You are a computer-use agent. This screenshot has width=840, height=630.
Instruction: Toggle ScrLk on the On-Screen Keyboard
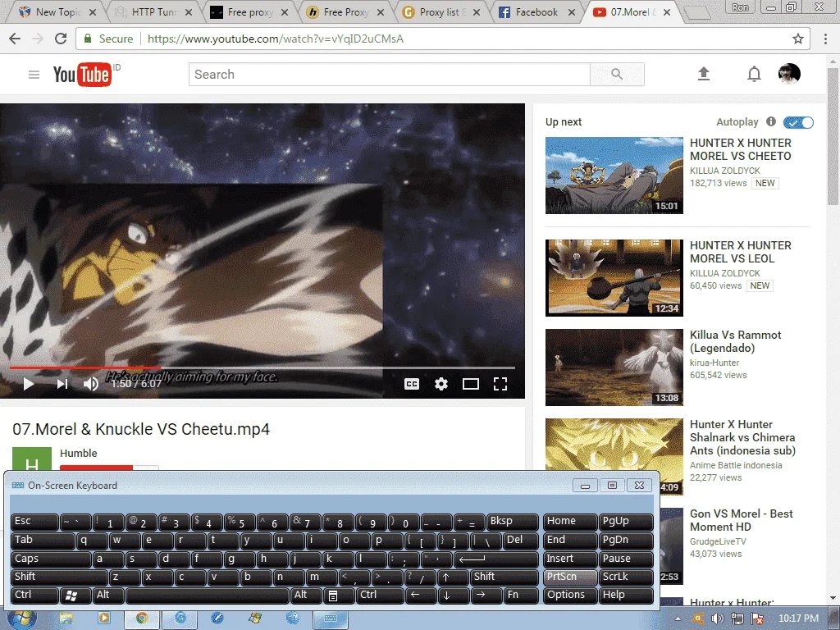coord(626,577)
